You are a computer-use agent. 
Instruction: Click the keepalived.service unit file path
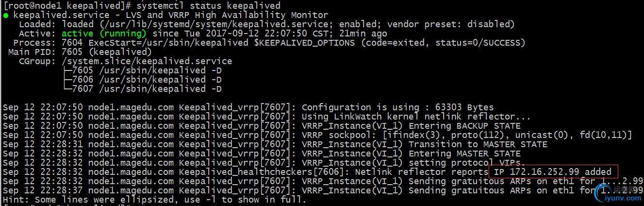215,24
